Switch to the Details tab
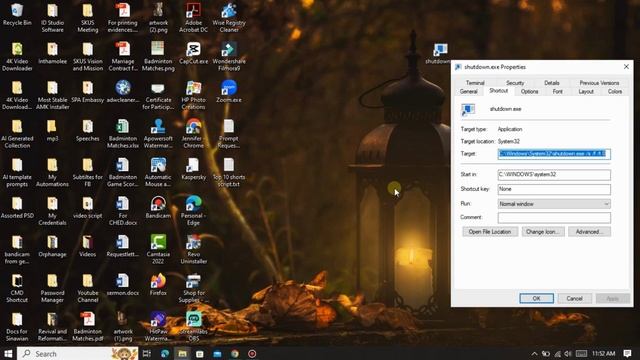 pos(551,83)
